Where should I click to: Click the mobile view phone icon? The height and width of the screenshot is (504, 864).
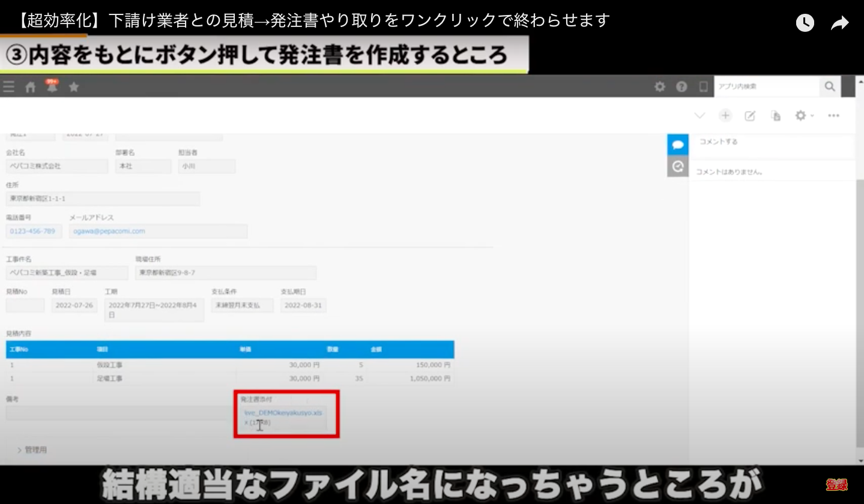click(703, 86)
